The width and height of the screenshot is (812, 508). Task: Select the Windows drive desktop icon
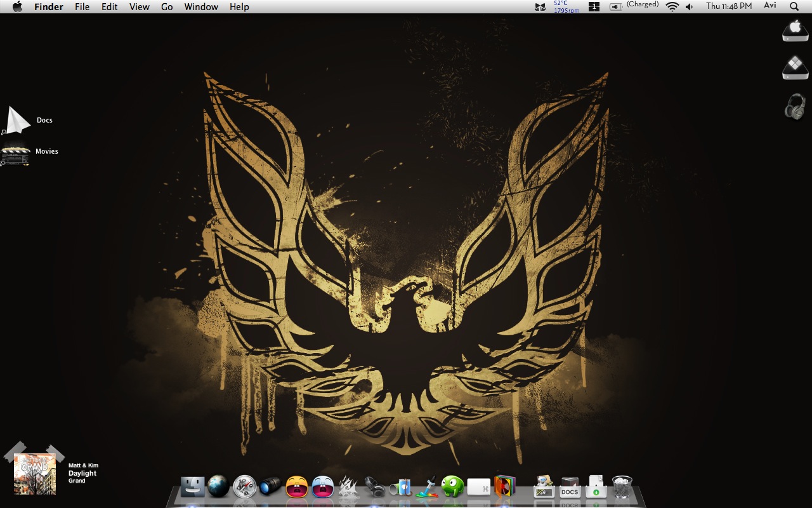pos(796,68)
